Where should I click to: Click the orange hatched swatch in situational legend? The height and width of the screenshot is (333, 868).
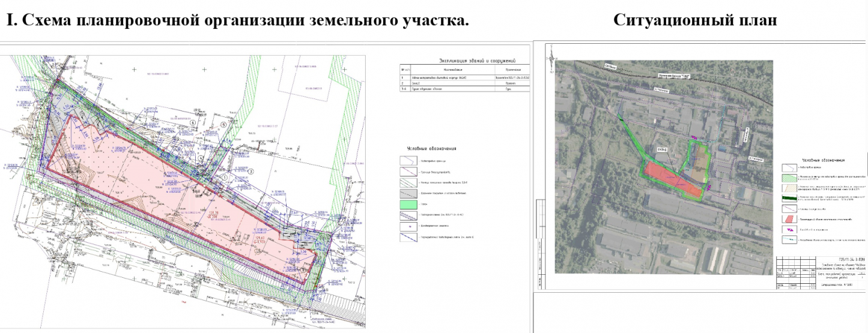pyautogui.click(x=789, y=188)
